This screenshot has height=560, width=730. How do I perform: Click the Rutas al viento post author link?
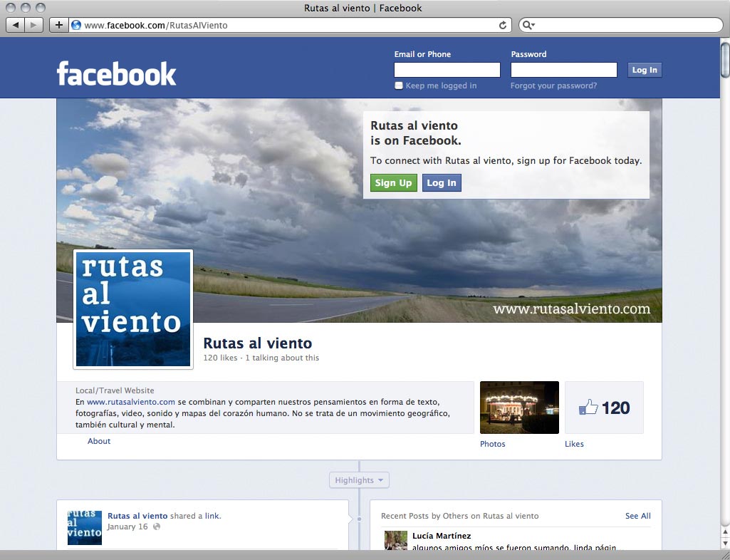point(137,516)
